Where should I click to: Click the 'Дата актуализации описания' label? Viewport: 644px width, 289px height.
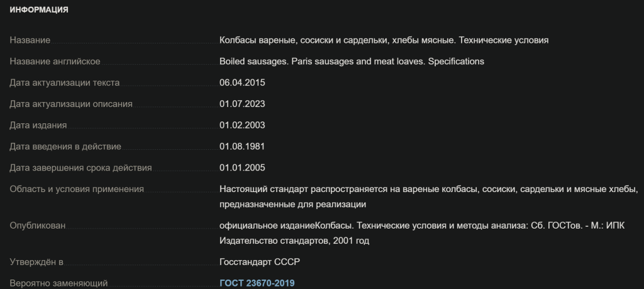(70, 104)
